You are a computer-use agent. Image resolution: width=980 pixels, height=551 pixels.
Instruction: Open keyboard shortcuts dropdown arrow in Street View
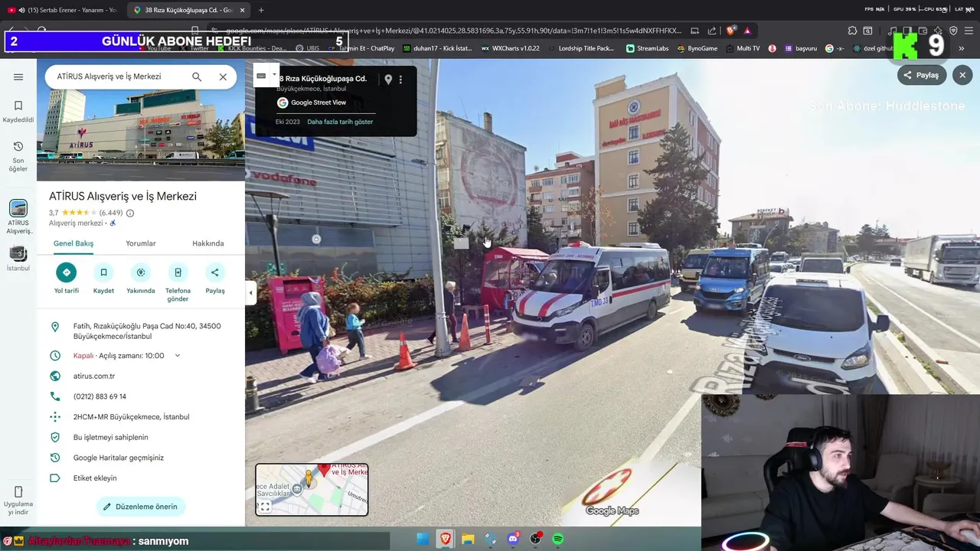(274, 75)
